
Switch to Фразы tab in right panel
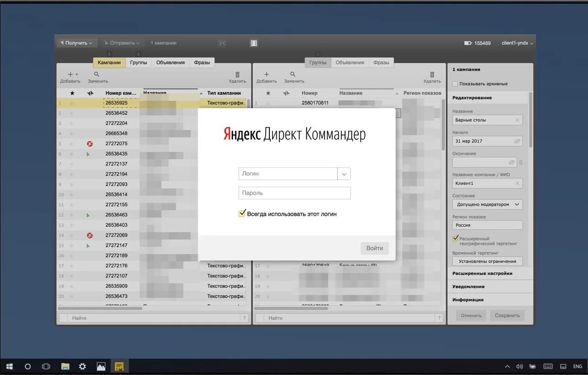(382, 62)
